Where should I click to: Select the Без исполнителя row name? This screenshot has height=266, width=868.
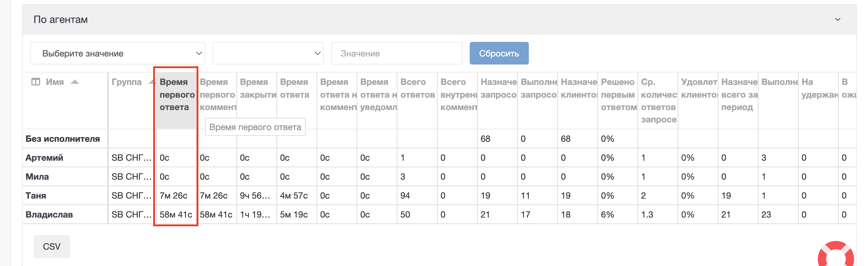[63, 139]
